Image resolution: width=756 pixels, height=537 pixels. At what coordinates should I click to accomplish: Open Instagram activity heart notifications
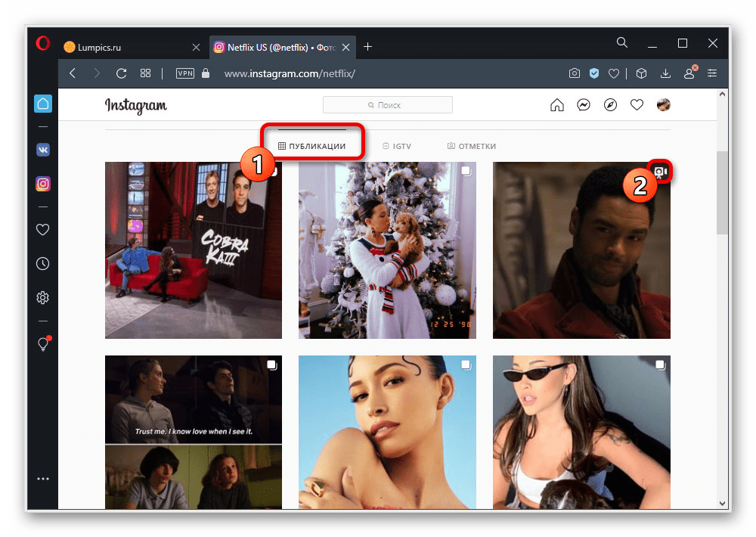[637, 104]
